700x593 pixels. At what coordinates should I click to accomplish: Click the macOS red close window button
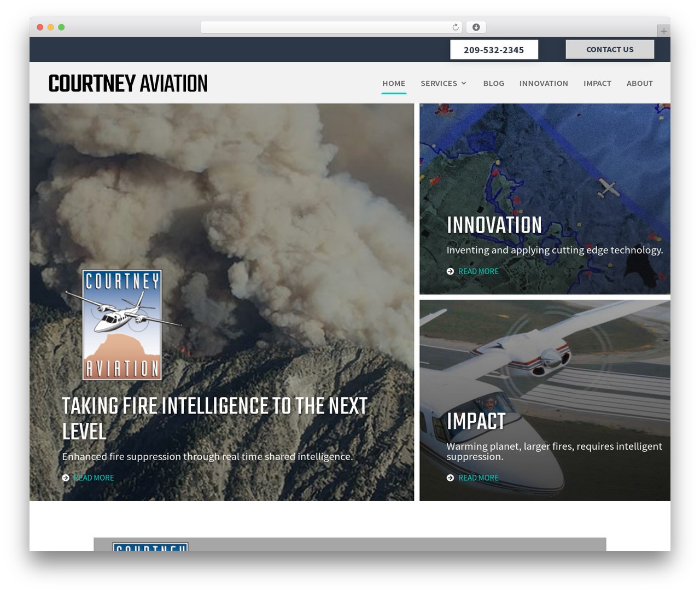pos(40,27)
